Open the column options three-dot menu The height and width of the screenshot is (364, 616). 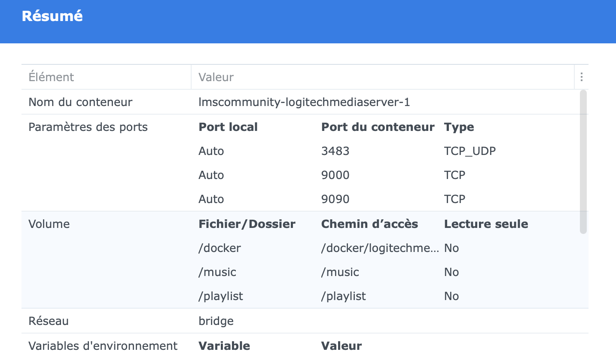581,77
